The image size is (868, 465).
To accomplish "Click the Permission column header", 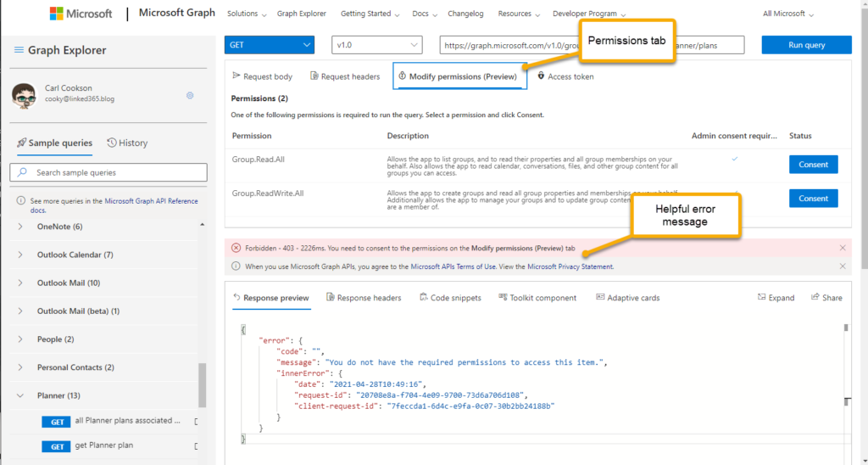I will [252, 136].
